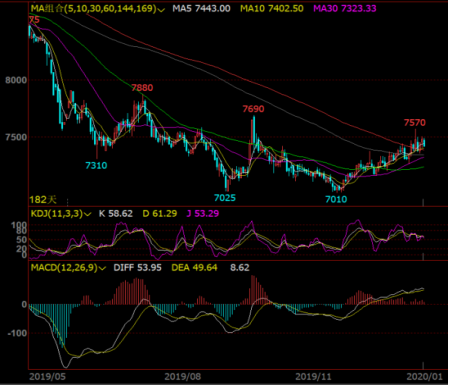Viewport: 449px width, 385px height.
Task: Click the 2019/08 date axis label
Action: pos(183,377)
